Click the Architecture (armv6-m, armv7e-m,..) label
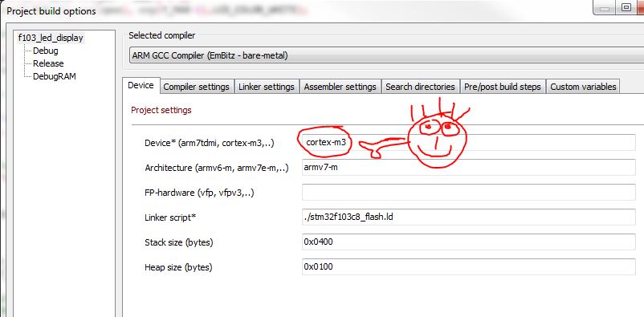The width and height of the screenshot is (644, 317). pyautogui.click(x=217, y=168)
